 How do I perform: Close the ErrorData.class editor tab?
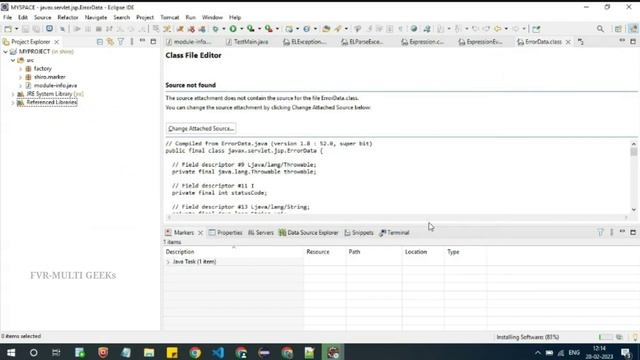click(x=568, y=42)
